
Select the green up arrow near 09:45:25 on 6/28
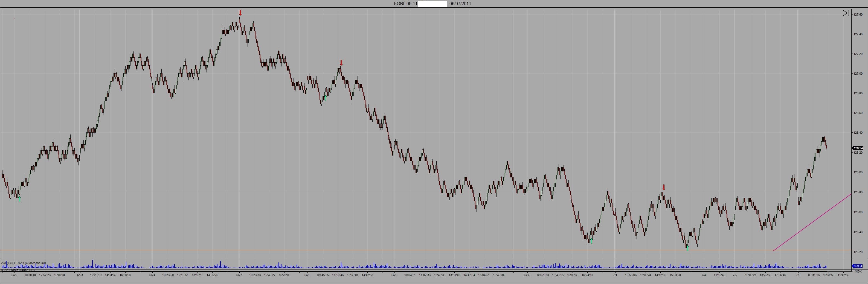[325, 98]
